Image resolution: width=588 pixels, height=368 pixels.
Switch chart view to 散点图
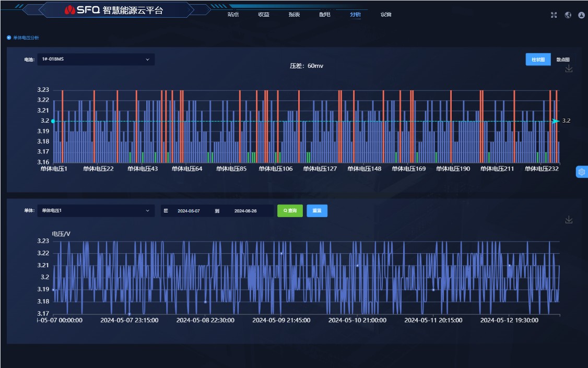(x=563, y=60)
